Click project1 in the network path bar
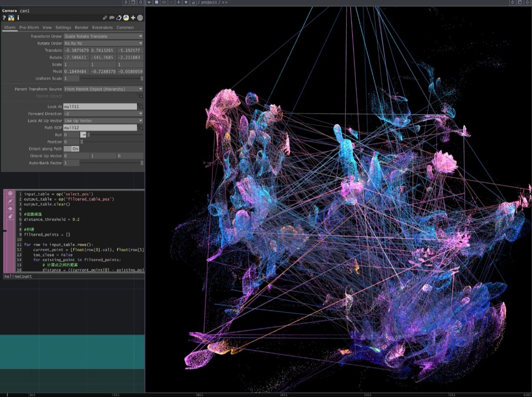The height and width of the screenshot is (397, 532). tap(209, 2)
